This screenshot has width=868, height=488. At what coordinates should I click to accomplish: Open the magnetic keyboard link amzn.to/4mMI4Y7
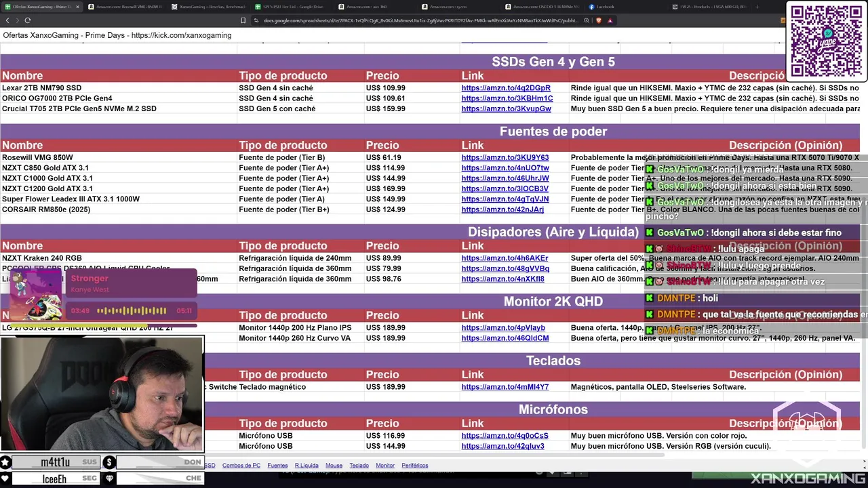click(505, 387)
